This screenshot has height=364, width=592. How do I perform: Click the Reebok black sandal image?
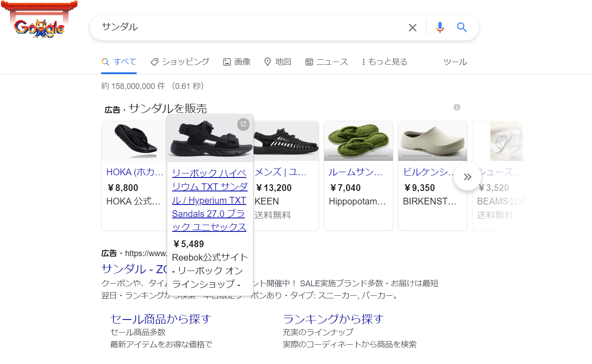210,139
